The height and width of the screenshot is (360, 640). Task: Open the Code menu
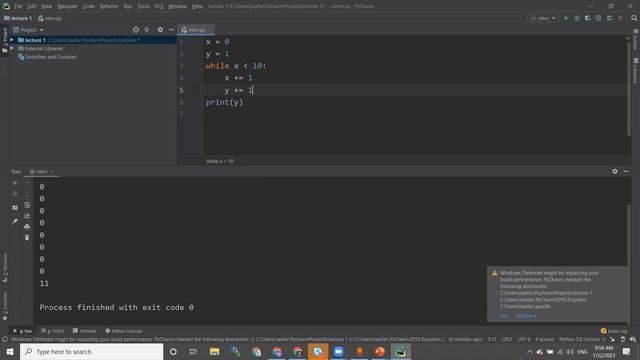point(89,6)
